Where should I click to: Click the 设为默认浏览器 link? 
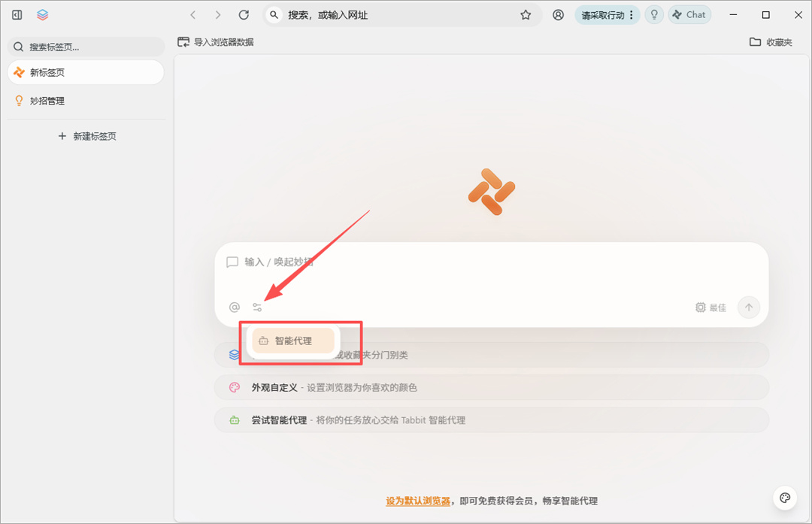click(418, 500)
